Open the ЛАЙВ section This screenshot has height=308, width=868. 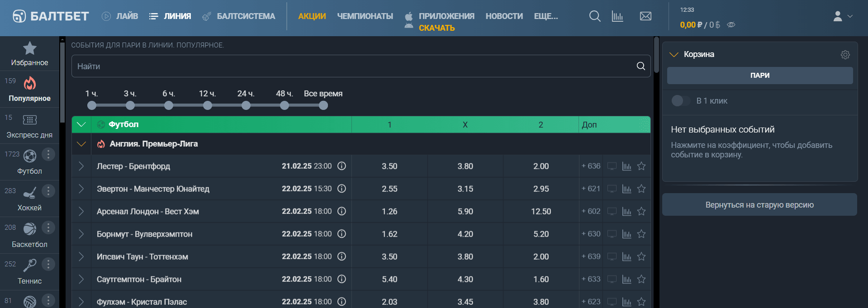(x=120, y=16)
